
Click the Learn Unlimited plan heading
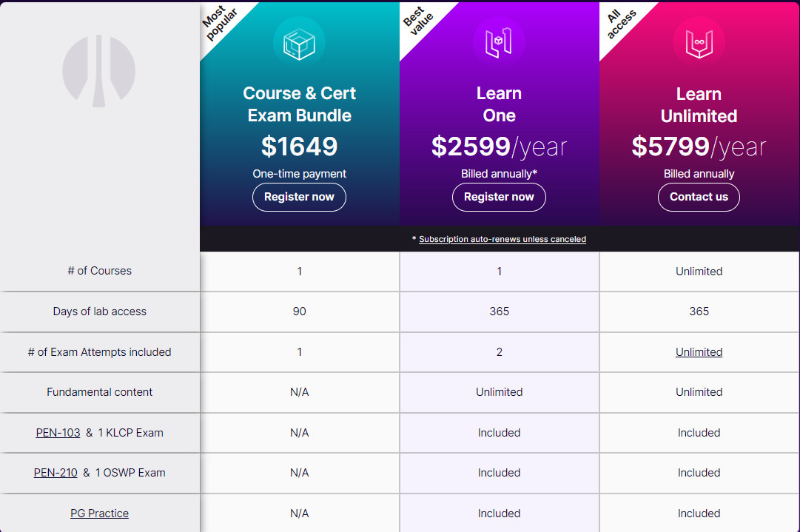pos(699,105)
